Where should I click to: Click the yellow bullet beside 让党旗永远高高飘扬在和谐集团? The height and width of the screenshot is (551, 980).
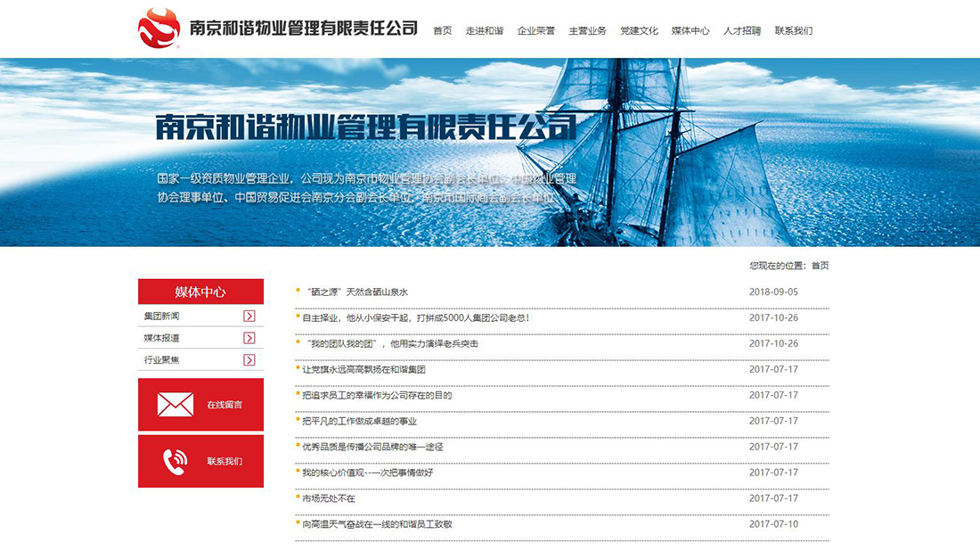point(299,367)
